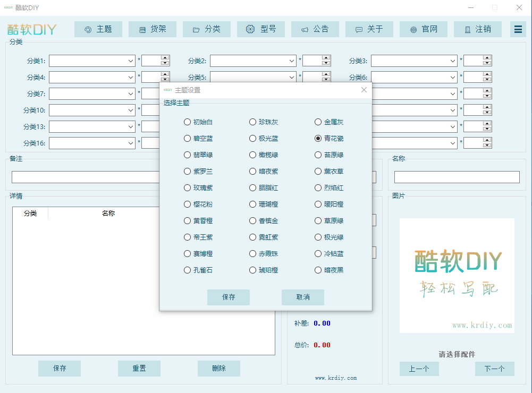Expand the 分类3 dropdown
The height and width of the screenshot is (393, 532).
click(x=452, y=61)
